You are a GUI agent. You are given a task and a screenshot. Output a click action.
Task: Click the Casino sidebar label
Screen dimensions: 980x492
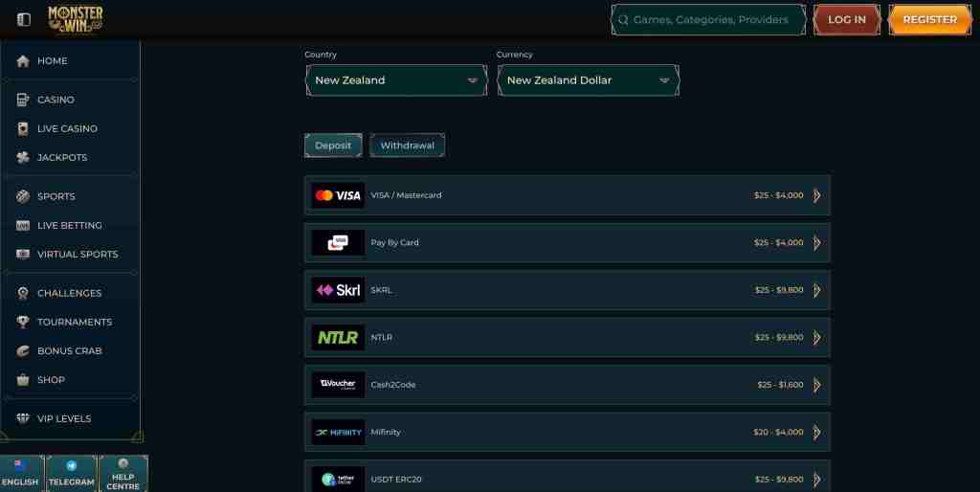point(56,100)
